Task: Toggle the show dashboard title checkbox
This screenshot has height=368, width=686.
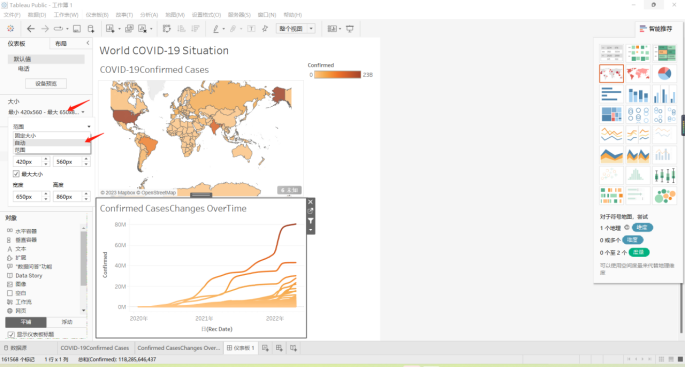Action: coord(11,334)
